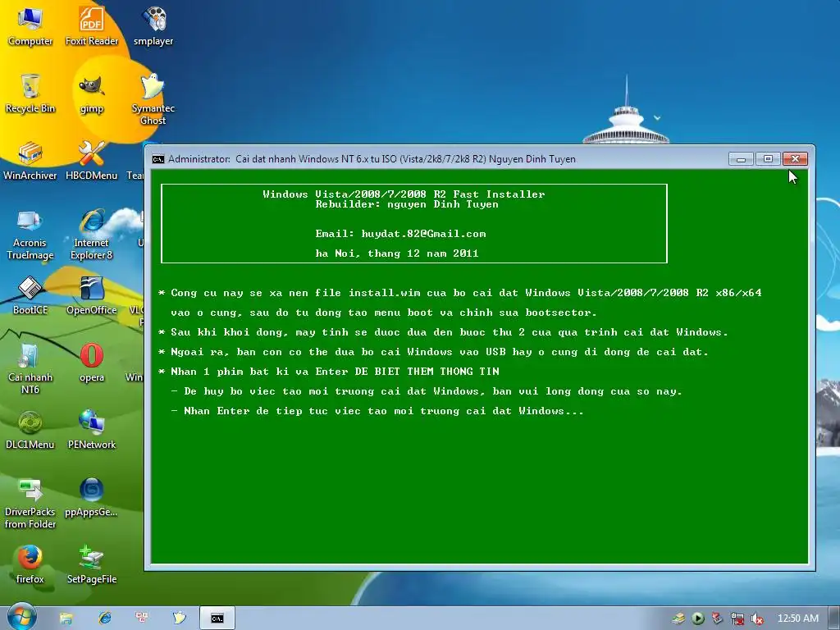Open the Computer desktop icon
Image resolution: width=840 pixels, height=630 pixels.
coord(30,27)
